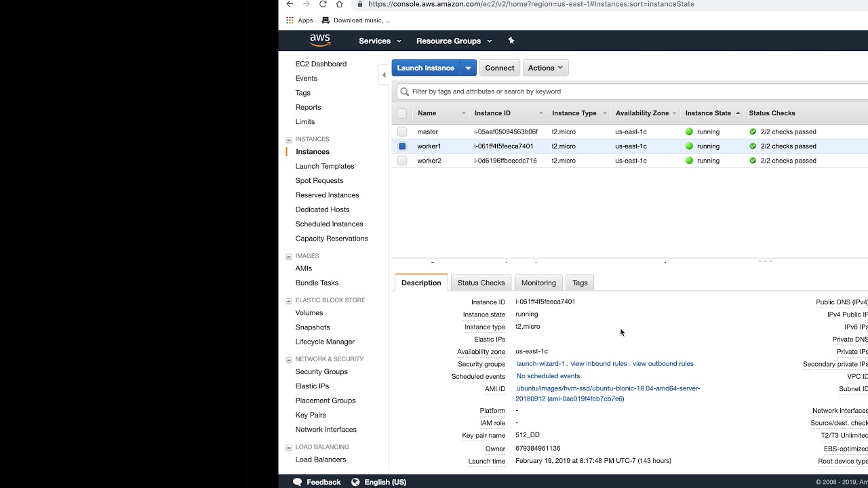The width and height of the screenshot is (868, 488).
Task: Open the Launch Instance dropdown arrow
Action: pyautogui.click(x=468, y=68)
